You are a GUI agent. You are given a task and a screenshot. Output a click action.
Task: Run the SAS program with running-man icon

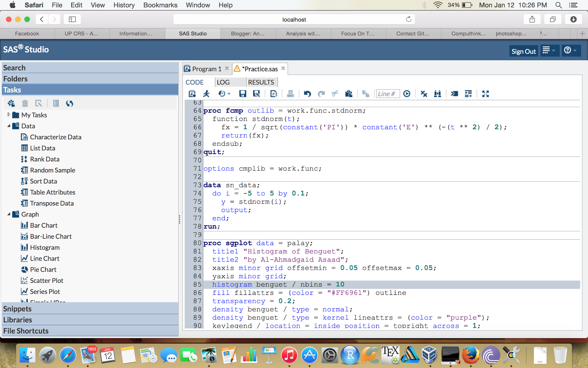(206, 94)
